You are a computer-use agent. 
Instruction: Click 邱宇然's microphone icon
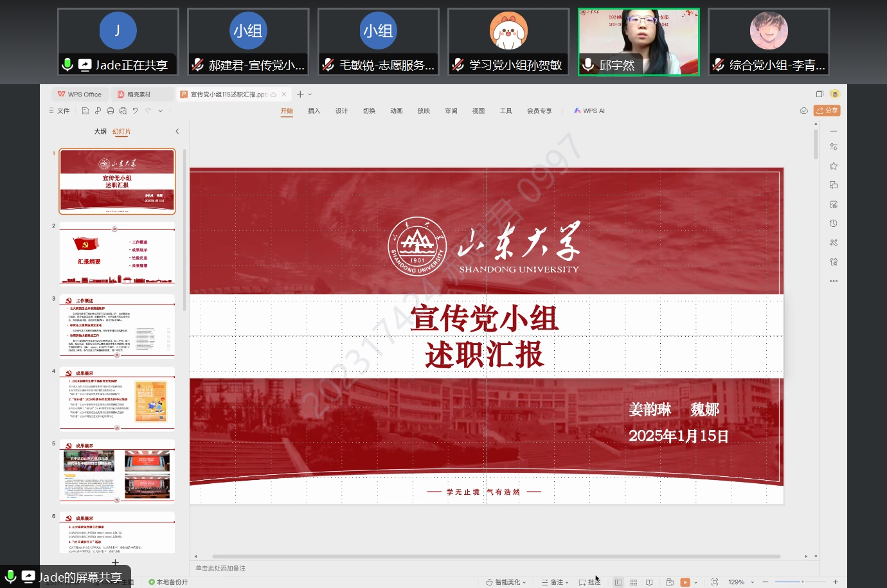point(587,64)
